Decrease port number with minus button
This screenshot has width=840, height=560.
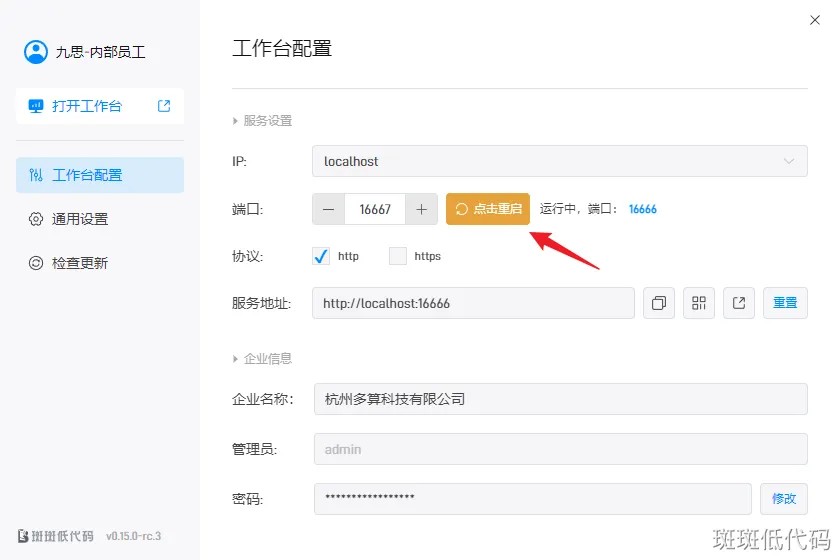(x=329, y=209)
